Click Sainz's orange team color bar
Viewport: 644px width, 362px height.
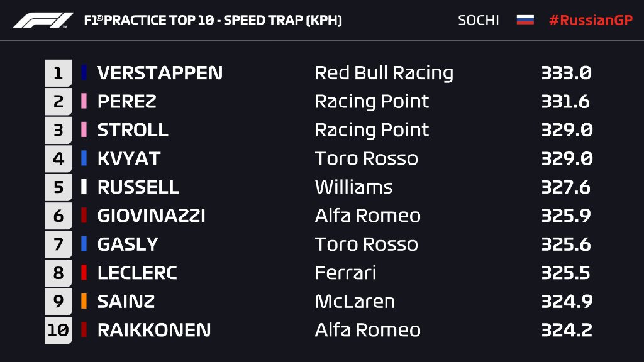click(x=84, y=301)
